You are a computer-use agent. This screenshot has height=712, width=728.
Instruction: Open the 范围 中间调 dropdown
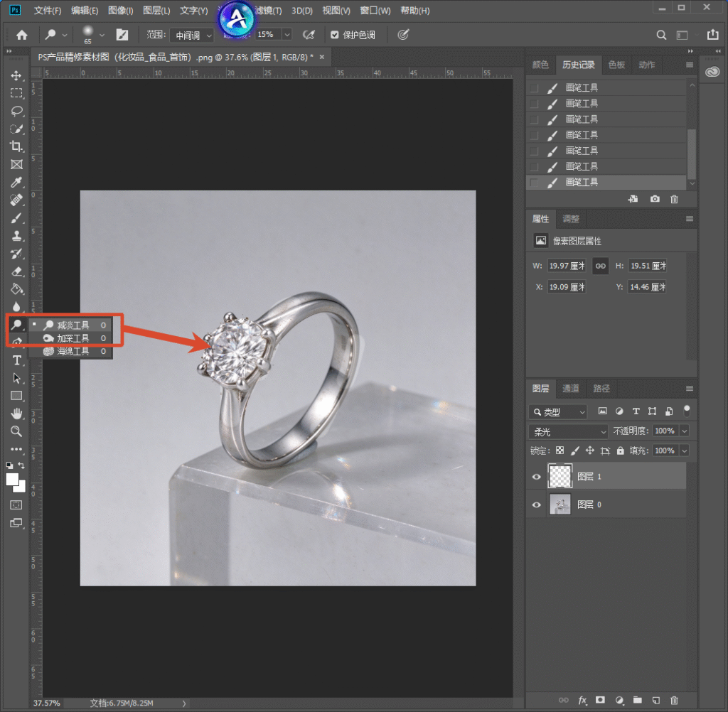click(x=192, y=36)
